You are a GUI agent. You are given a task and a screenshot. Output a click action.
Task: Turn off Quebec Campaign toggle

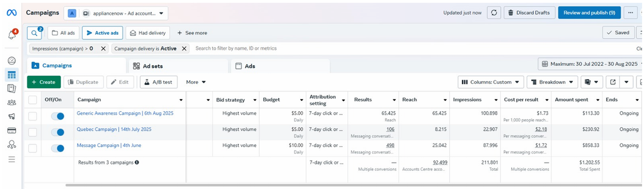tap(58, 132)
